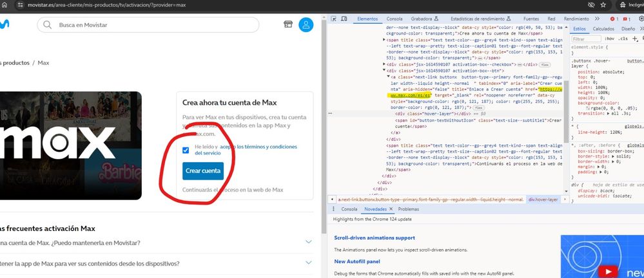
Task: Toggle the :hov element state panel
Action: click(x=609, y=39)
